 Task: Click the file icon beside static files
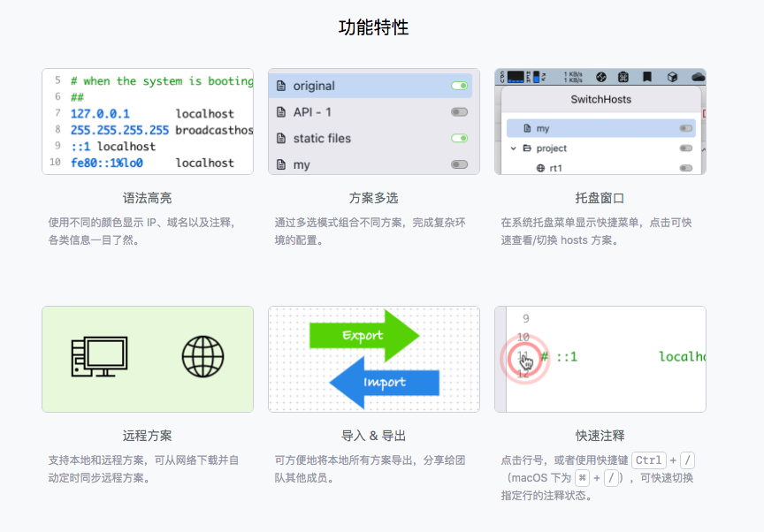(x=281, y=138)
